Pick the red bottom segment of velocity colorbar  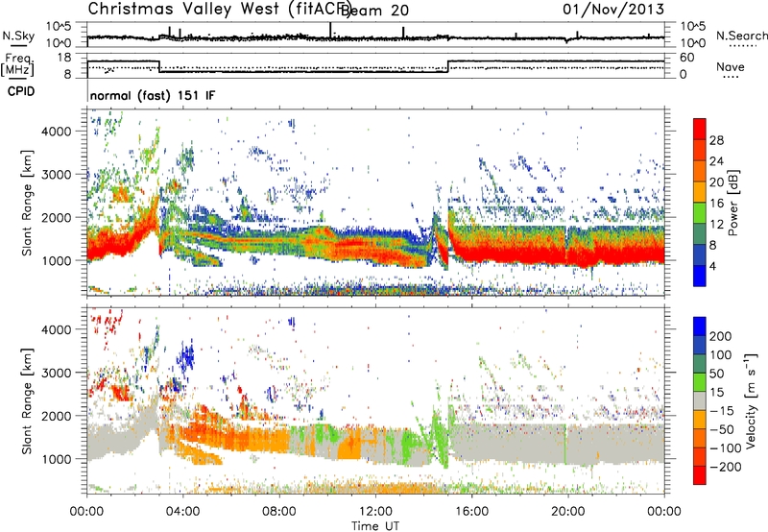point(700,475)
